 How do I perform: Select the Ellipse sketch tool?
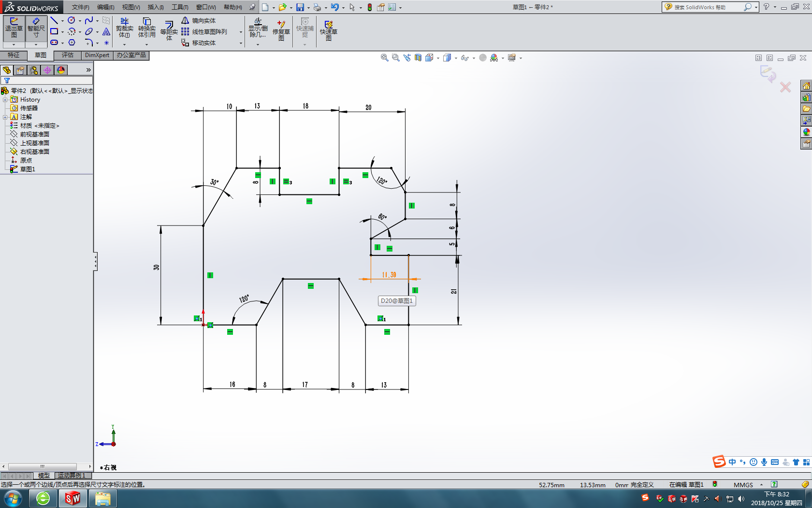click(89, 31)
